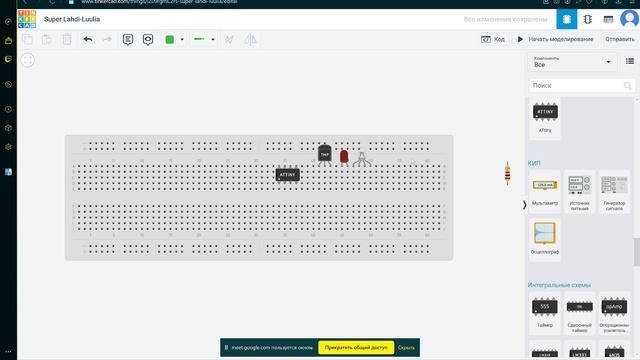This screenshot has width=640, height=360.
Task: Toggle components list view icon
Action: (x=630, y=61)
